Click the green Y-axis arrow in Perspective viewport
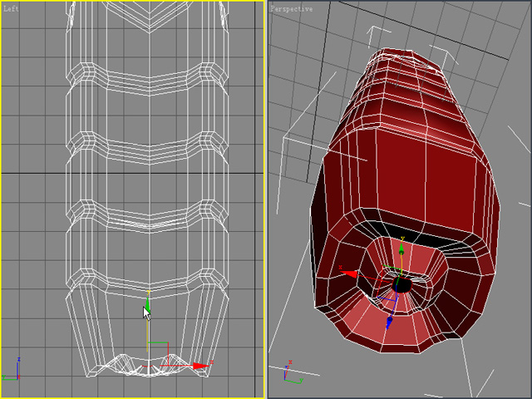The height and width of the screenshot is (399, 532). [x=401, y=249]
